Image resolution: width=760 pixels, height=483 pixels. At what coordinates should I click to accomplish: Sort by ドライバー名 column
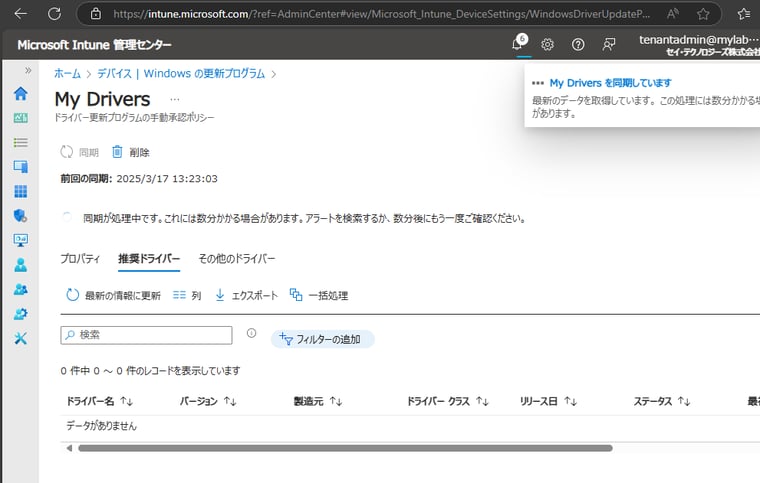pos(99,401)
